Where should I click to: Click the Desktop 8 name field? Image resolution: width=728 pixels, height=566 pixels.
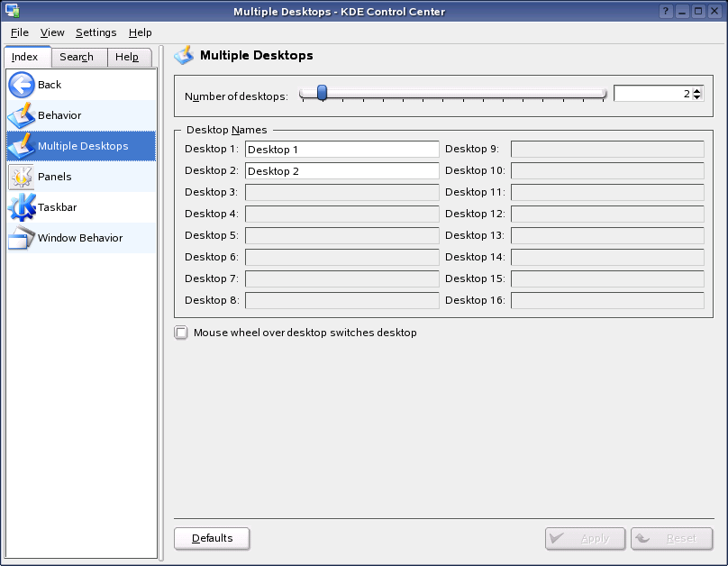coord(341,300)
